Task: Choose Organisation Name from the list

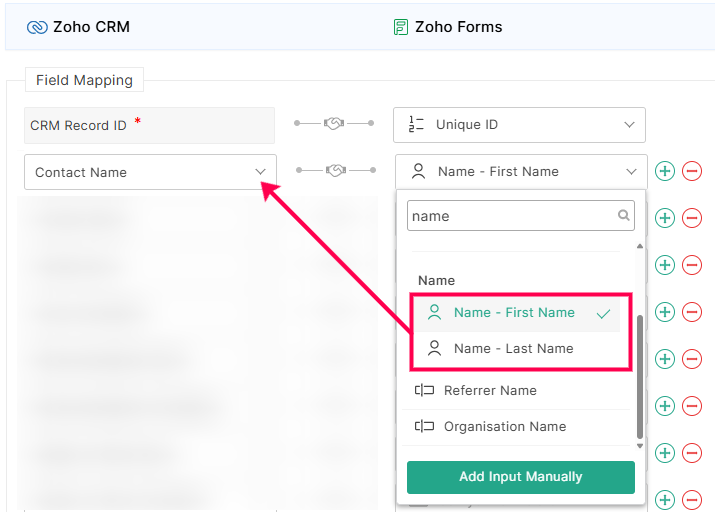Action: tap(505, 426)
